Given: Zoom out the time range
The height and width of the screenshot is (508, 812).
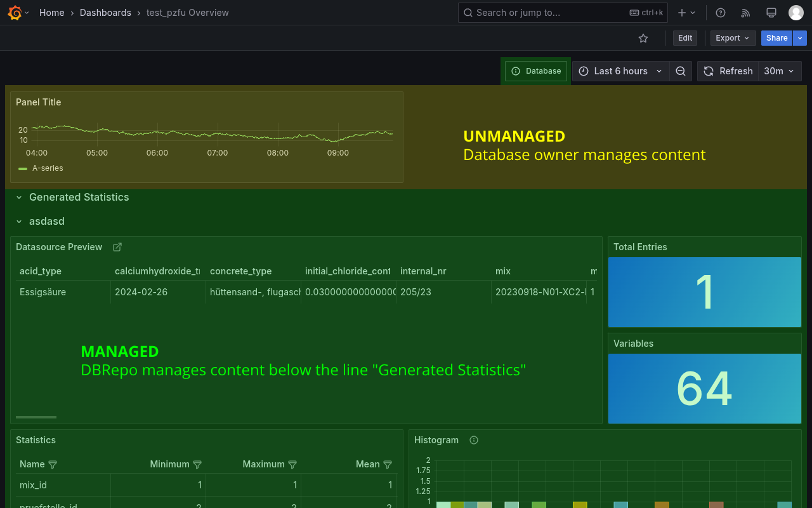Looking at the screenshot, I should pos(681,71).
